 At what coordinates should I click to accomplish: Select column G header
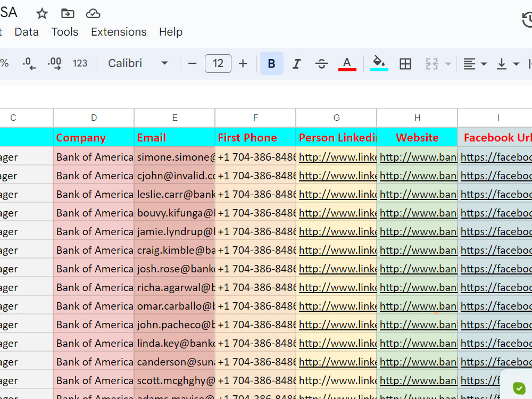pyautogui.click(x=336, y=118)
